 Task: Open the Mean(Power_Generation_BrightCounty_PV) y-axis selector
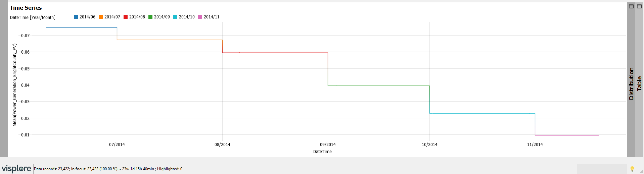[x=14, y=85]
